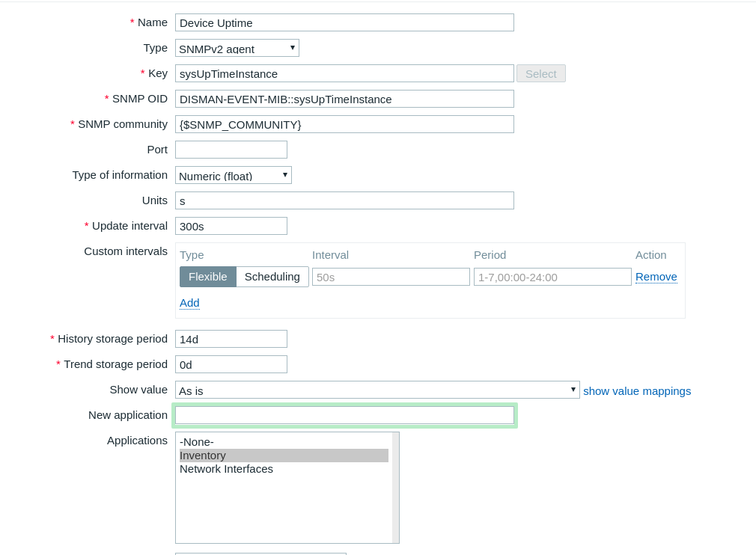Screen dimensions: 756x555
Task: Add a new custom interval
Action: [189, 303]
